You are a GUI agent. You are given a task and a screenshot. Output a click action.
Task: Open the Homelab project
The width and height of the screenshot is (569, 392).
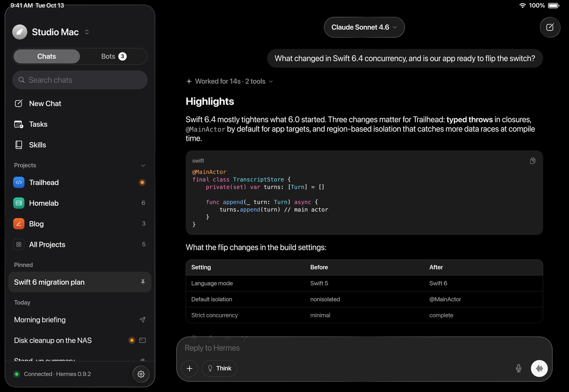pos(80,203)
